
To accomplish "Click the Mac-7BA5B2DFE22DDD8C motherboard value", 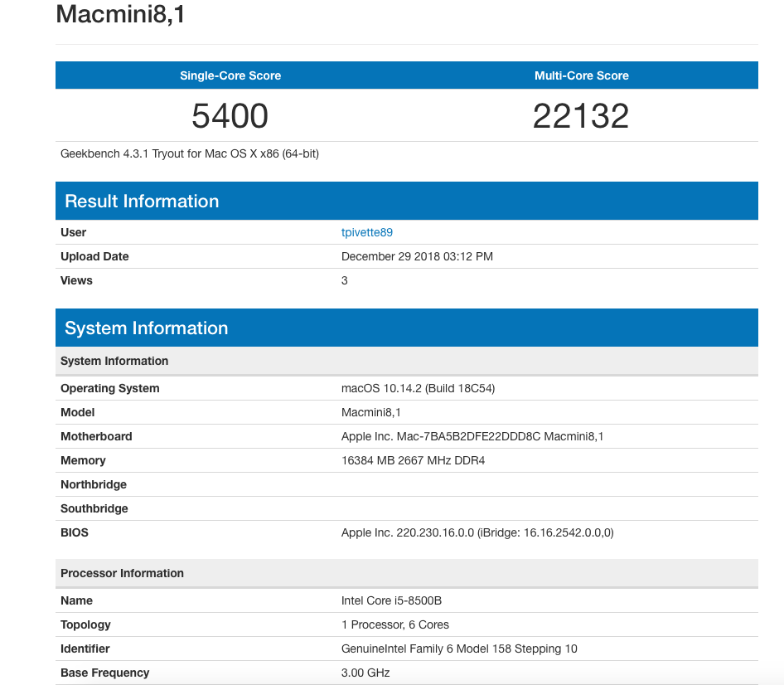I will pyautogui.click(x=472, y=436).
